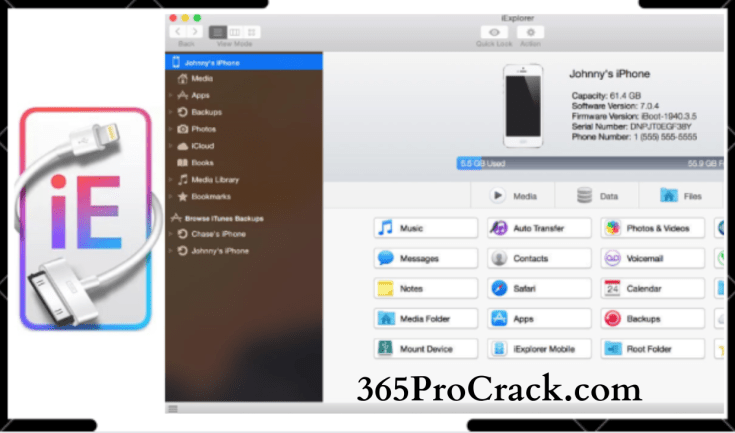Switch to the Files tab

pyautogui.click(x=681, y=195)
